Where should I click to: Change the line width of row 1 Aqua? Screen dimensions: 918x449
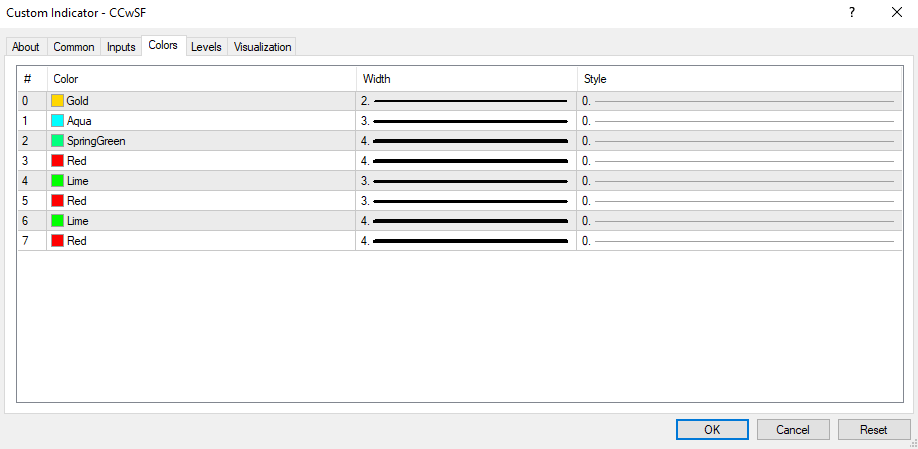pyautogui.click(x=466, y=121)
